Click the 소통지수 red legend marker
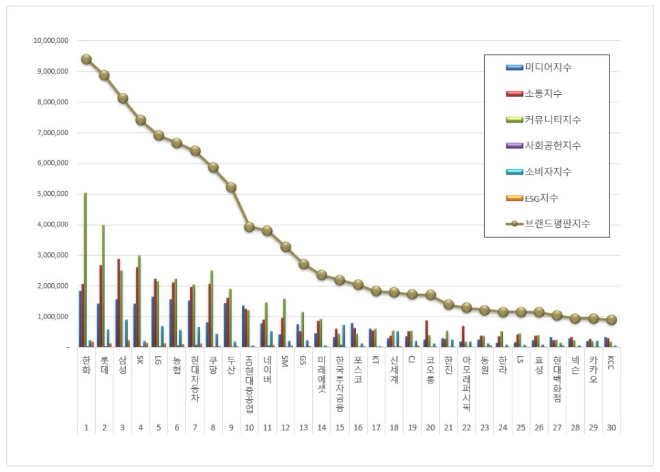The width and height of the screenshot is (660, 472). [514, 93]
